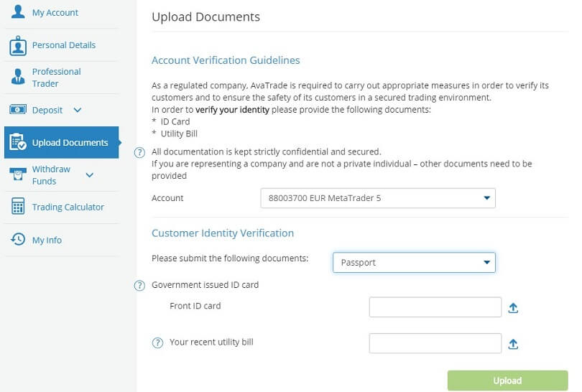Click the Deposit money icon
Viewport: 582px width, 392px height.
18,110
